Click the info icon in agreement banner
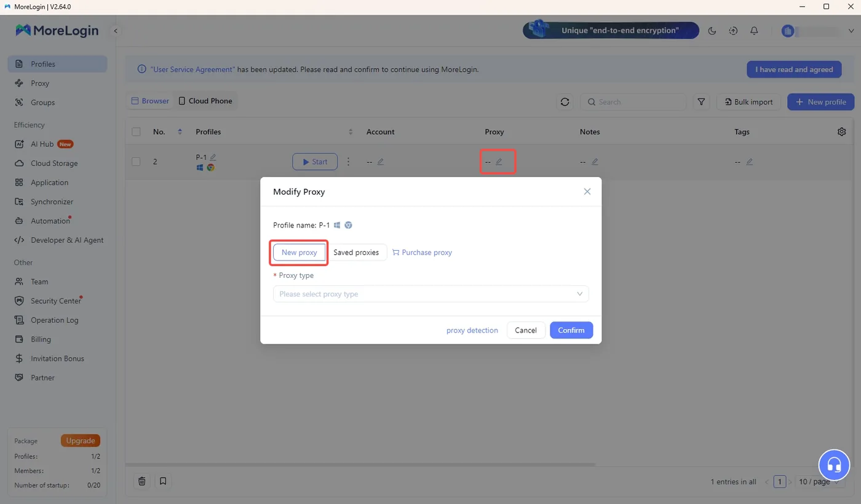 coord(142,69)
